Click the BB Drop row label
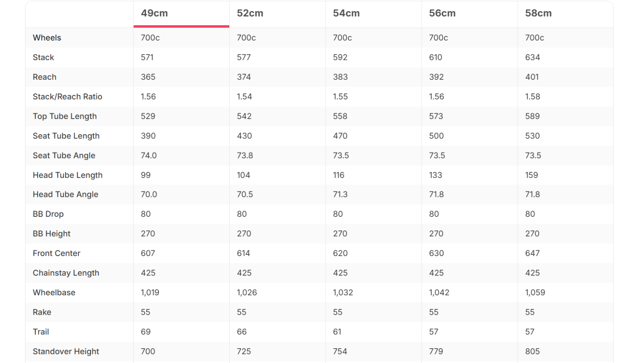Viewport: 644px width, 363px height. coord(48,214)
